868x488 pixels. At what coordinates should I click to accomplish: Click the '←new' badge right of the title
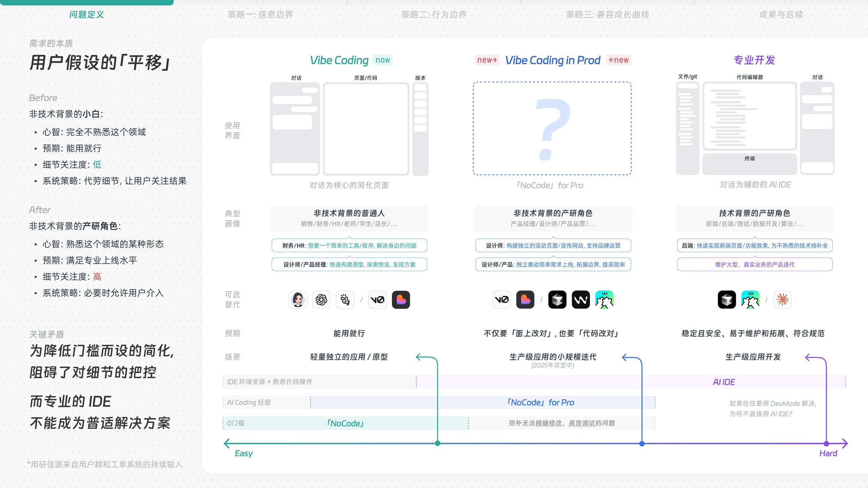[x=619, y=60]
